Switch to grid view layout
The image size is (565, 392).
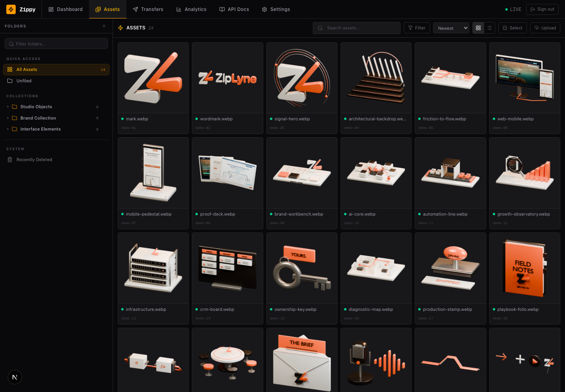click(x=478, y=28)
